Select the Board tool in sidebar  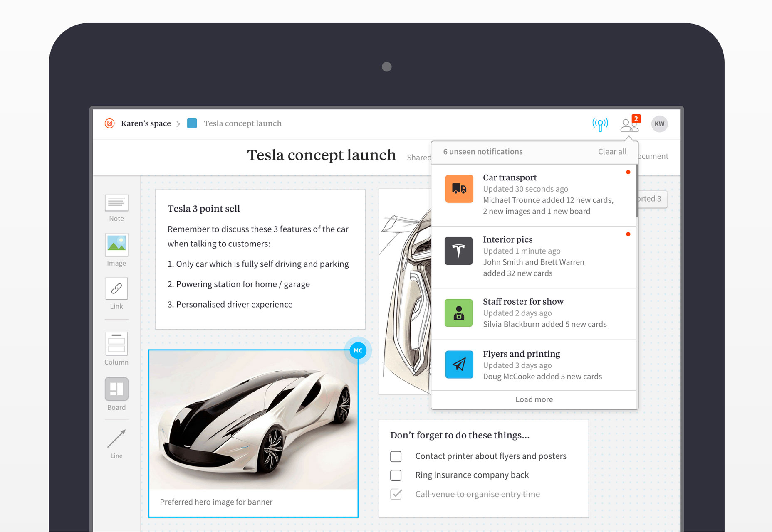click(116, 394)
